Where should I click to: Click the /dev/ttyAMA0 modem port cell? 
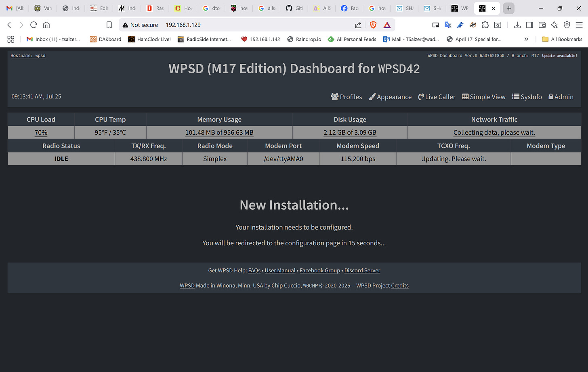(283, 159)
